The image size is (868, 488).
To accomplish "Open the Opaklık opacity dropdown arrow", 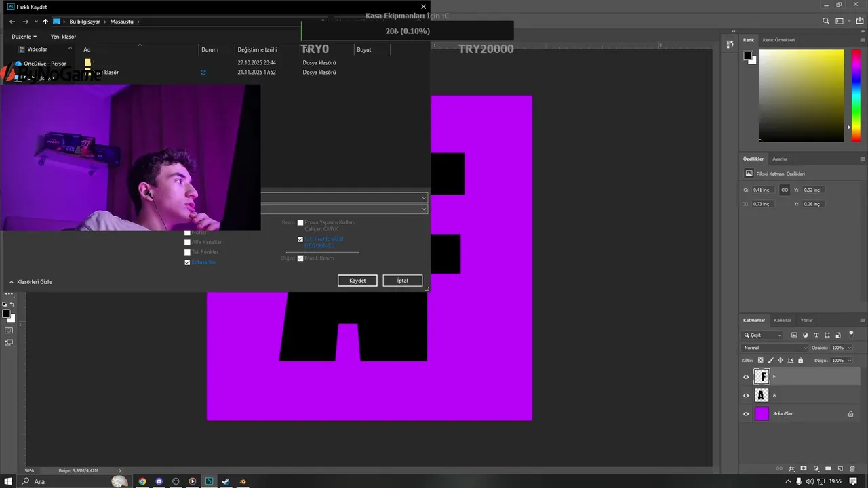I will [849, 348].
